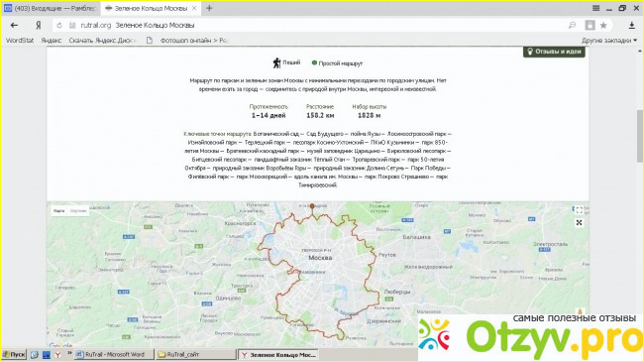Close the Зеленое Кольцо Москвы tab
The image size is (644, 362).
[194, 8]
